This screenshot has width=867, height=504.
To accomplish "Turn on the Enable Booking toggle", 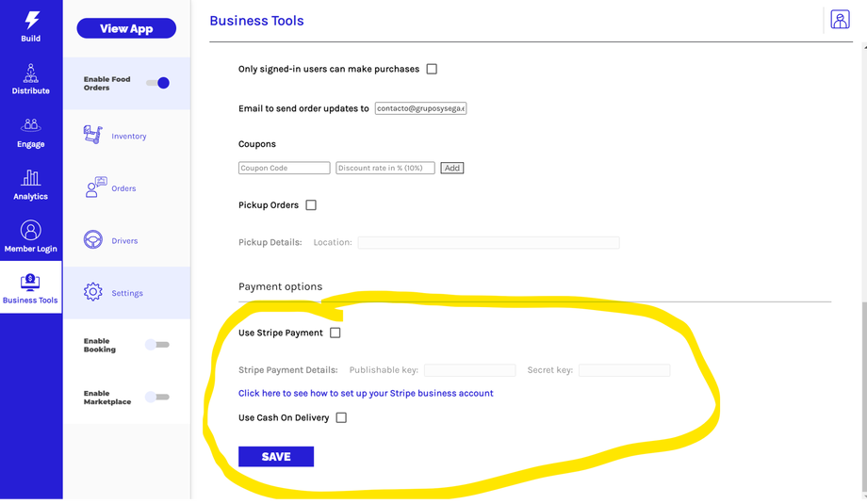I will [157, 345].
